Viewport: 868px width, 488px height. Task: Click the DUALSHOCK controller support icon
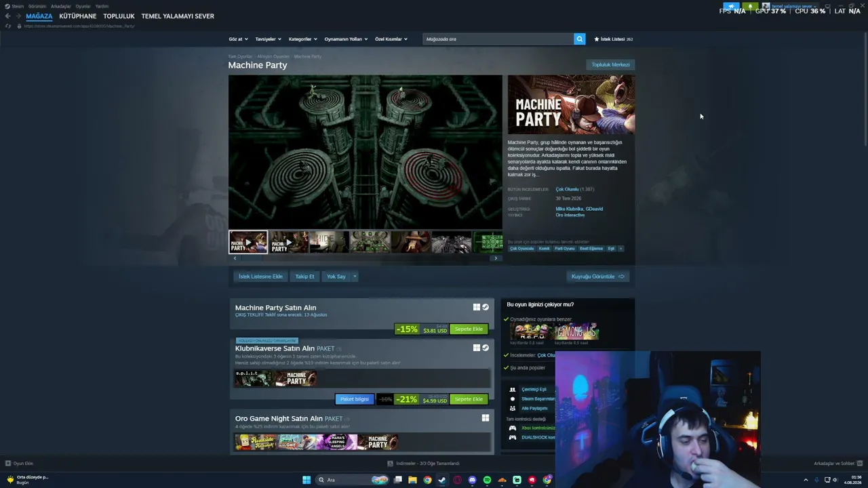513,437
